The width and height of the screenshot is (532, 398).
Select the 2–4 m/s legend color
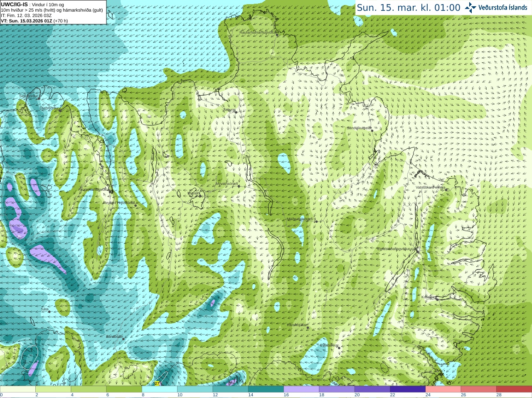53,389
